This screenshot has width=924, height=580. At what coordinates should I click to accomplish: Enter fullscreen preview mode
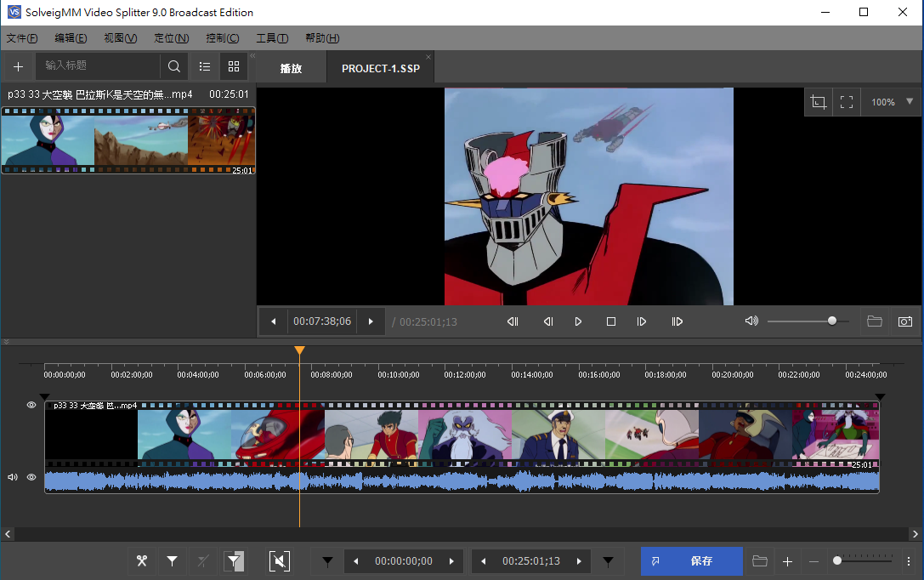(x=847, y=102)
